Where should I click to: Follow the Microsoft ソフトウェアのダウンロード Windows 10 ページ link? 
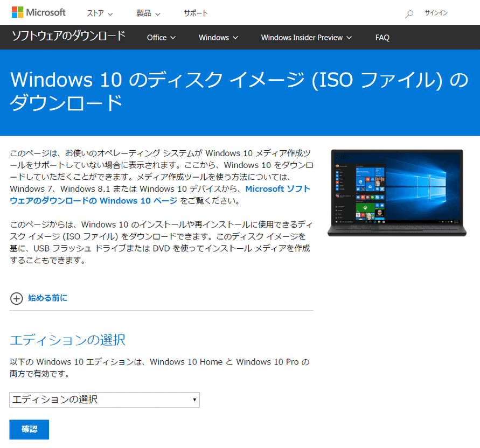[160, 195]
